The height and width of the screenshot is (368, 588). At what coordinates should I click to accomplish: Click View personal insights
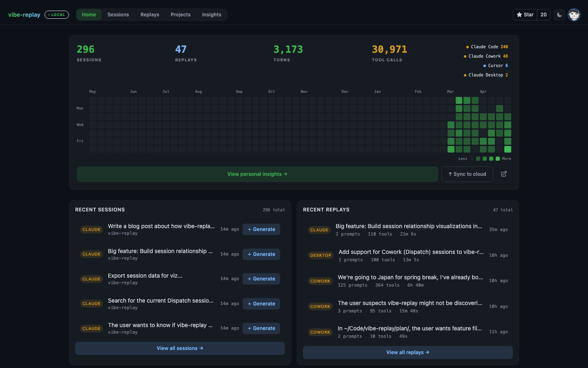pyautogui.click(x=257, y=174)
